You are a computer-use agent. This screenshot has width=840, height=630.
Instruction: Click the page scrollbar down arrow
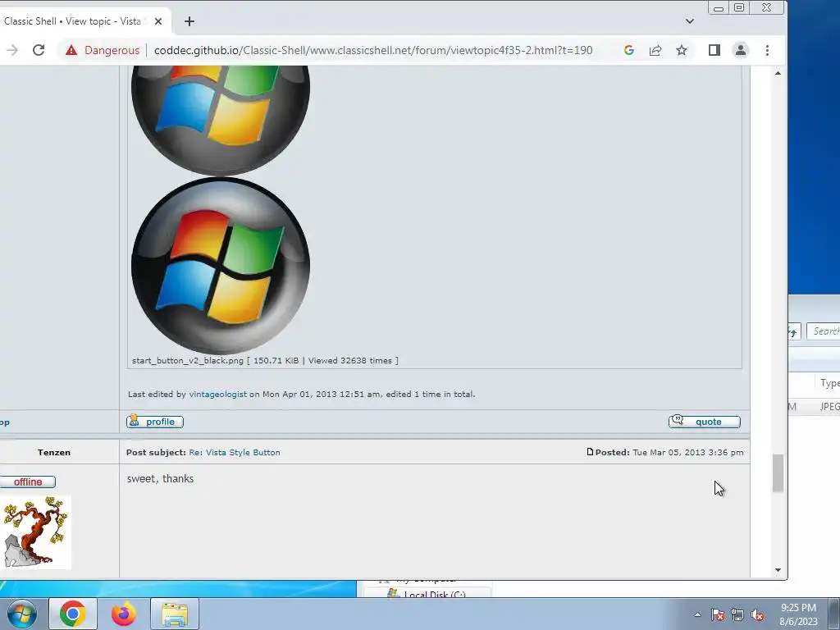[x=778, y=571]
